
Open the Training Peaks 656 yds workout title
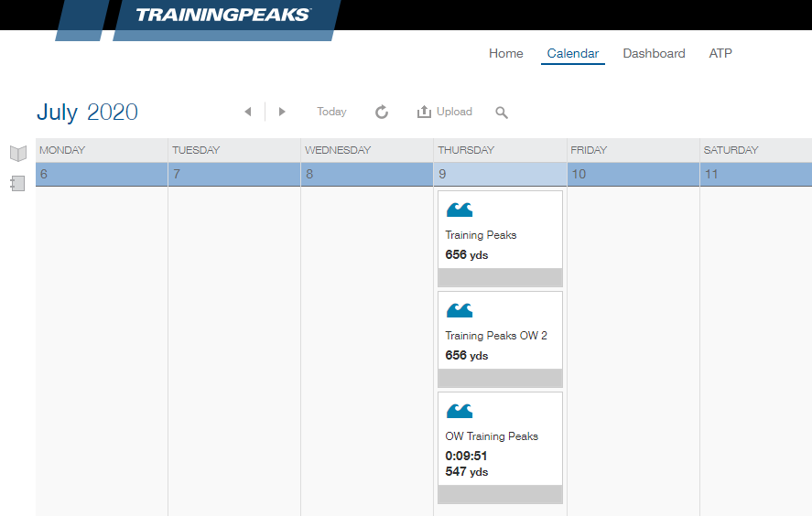(481, 235)
